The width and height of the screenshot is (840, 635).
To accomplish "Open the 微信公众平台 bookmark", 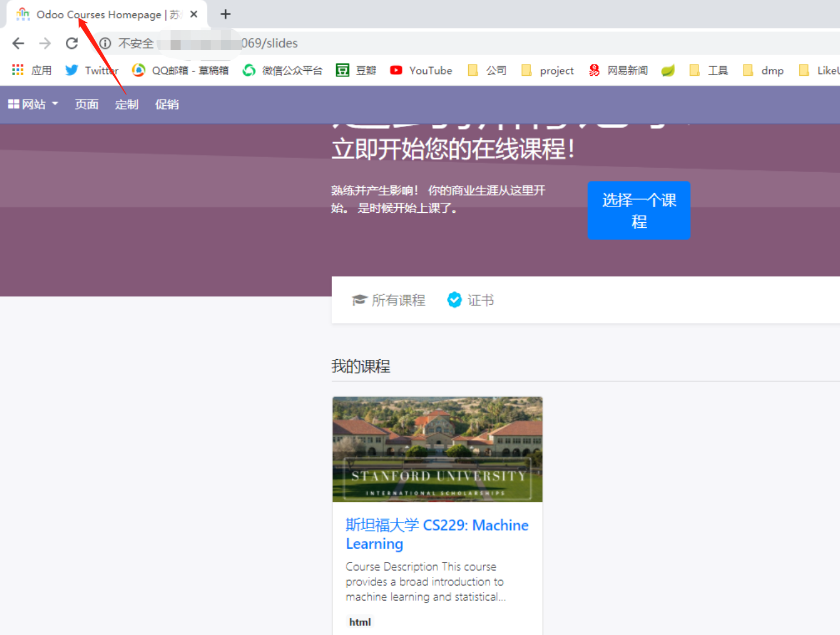I will click(283, 70).
